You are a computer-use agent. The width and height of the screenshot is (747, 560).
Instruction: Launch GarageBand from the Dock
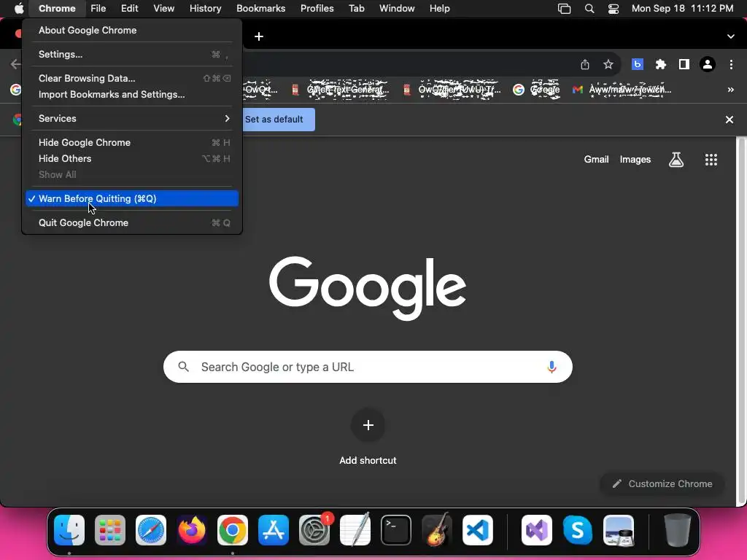437,530
